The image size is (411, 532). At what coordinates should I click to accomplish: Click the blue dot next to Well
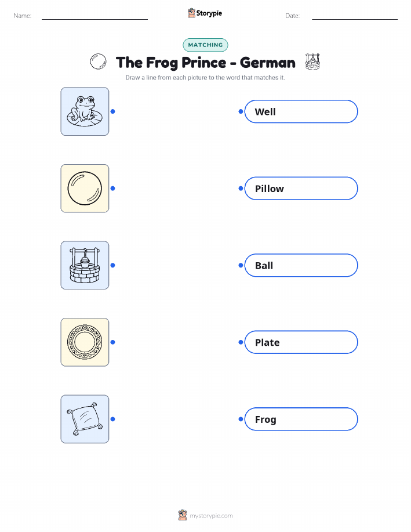tap(241, 111)
